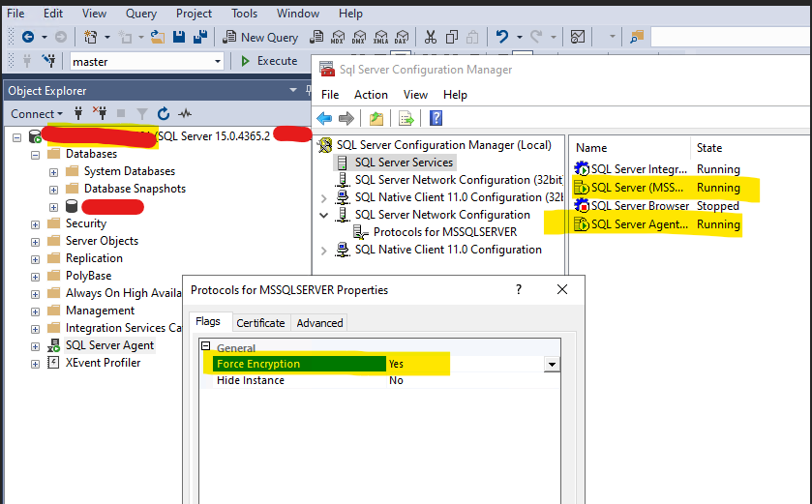
Task: Click the Find in Files folder-search icon
Action: pos(637,37)
